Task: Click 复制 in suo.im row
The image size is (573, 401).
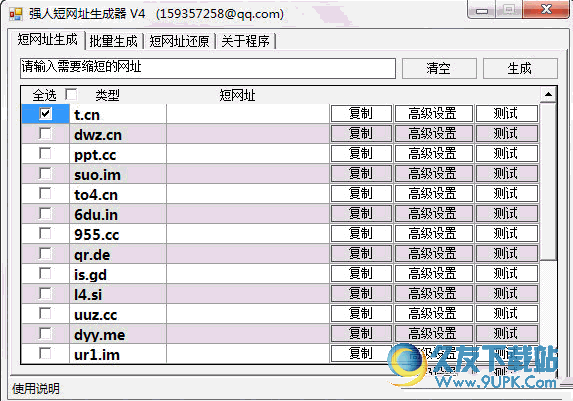Action: tap(361, 174)
